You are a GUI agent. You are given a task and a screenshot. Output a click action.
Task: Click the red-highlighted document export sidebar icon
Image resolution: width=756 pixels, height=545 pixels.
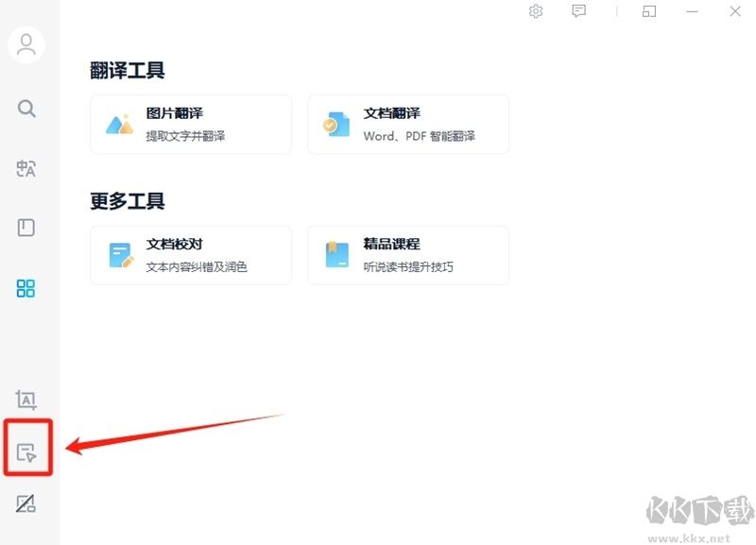pyautogui.click(x=26, y=450)
